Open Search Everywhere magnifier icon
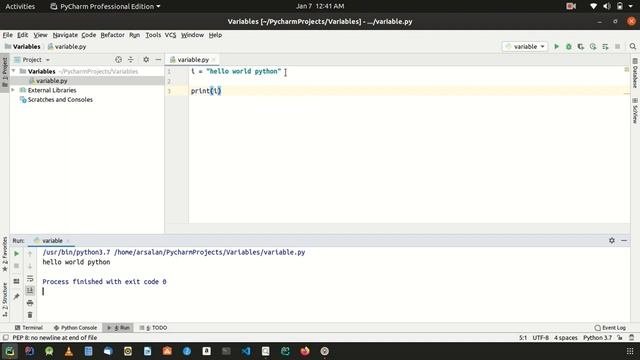Screen dimensions: 640x360 pyautogui.click(x=633, y=47)
